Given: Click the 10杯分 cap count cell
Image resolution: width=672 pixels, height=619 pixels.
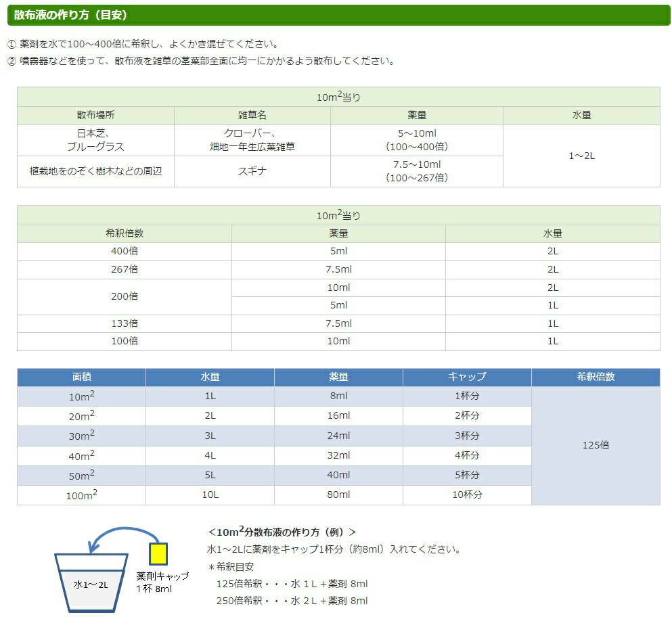Looking at the screenshot, I should (467, 495).
